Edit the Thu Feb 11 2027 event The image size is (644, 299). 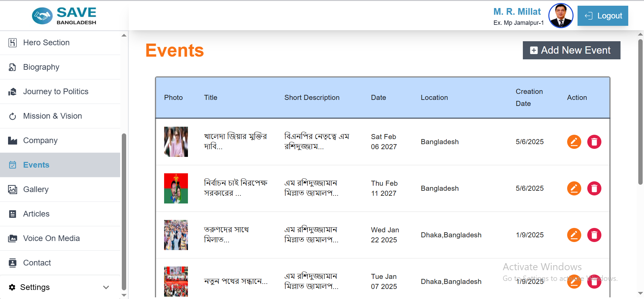click(574, 188)
